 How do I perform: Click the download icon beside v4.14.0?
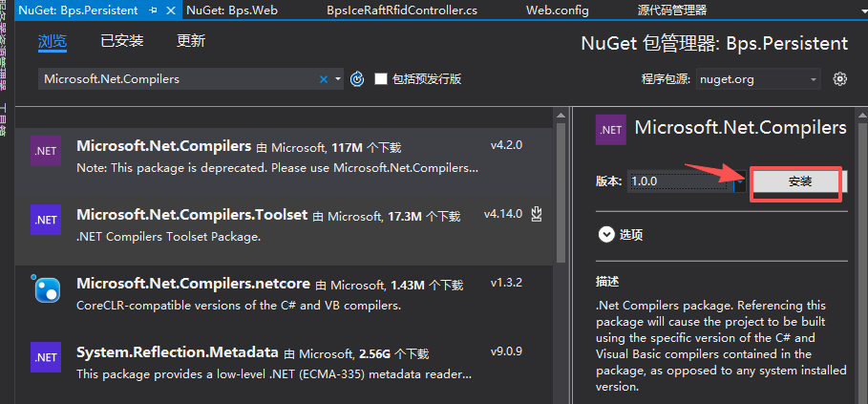536,214
